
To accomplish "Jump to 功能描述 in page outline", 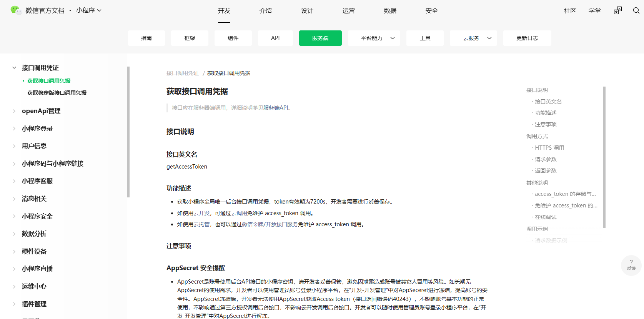I will [x=546, y=113].
